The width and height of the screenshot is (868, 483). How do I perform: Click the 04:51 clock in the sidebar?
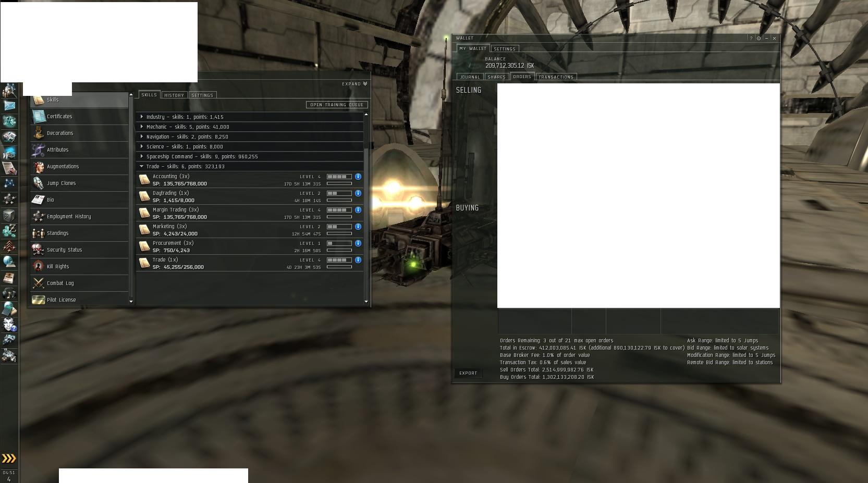[9, 473]
